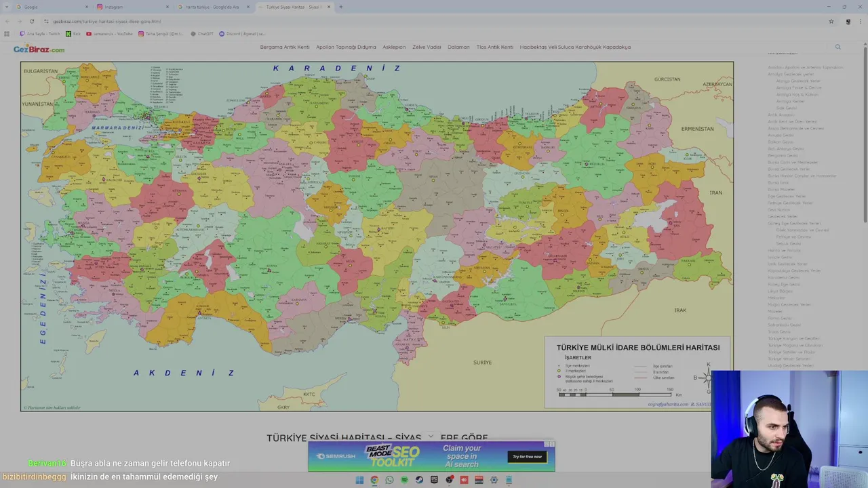Open Balkan Gezisi sidebar link
The width and height of the screenshot is (868, 488).
(781, 142)
